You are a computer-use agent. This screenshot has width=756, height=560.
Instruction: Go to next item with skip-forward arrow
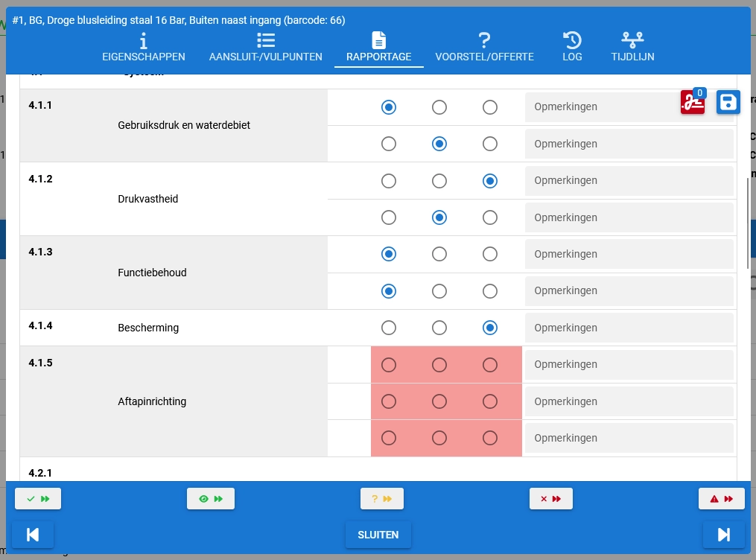point(723,535)
